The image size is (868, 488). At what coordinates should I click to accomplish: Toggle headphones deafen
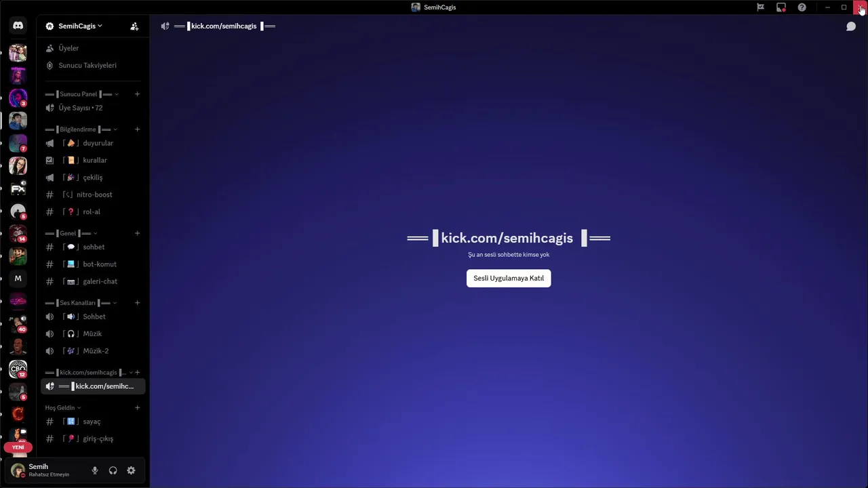113,470
